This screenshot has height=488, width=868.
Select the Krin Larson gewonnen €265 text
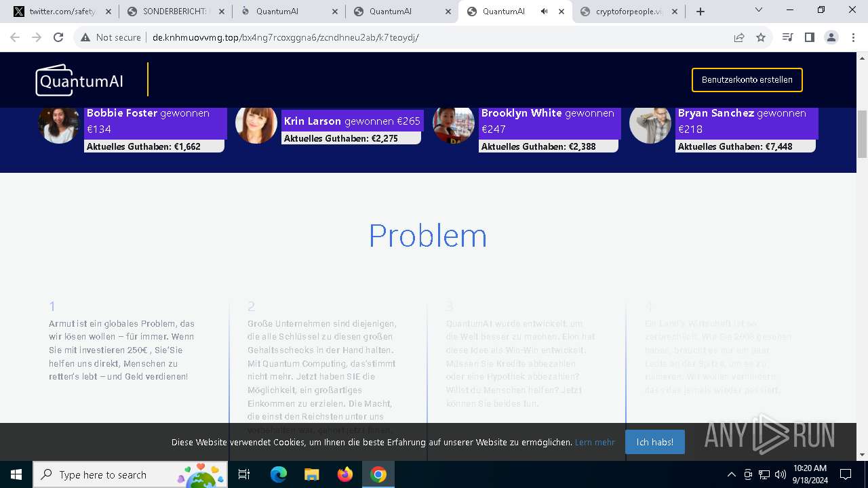[x=352, y=121]
